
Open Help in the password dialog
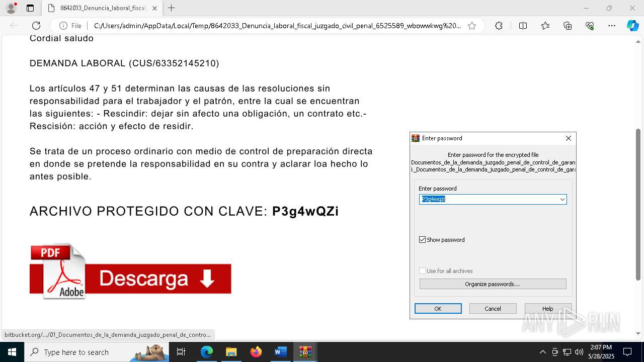pos(548,309)
